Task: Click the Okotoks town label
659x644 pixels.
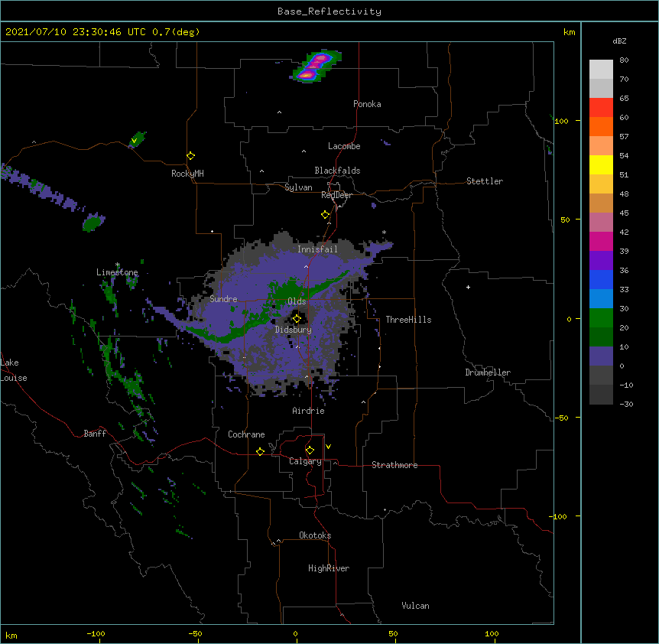Action: coord(315,535)
